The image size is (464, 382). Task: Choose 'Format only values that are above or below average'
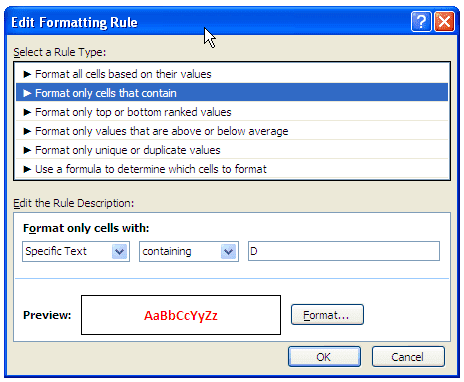tap(232, 131)
